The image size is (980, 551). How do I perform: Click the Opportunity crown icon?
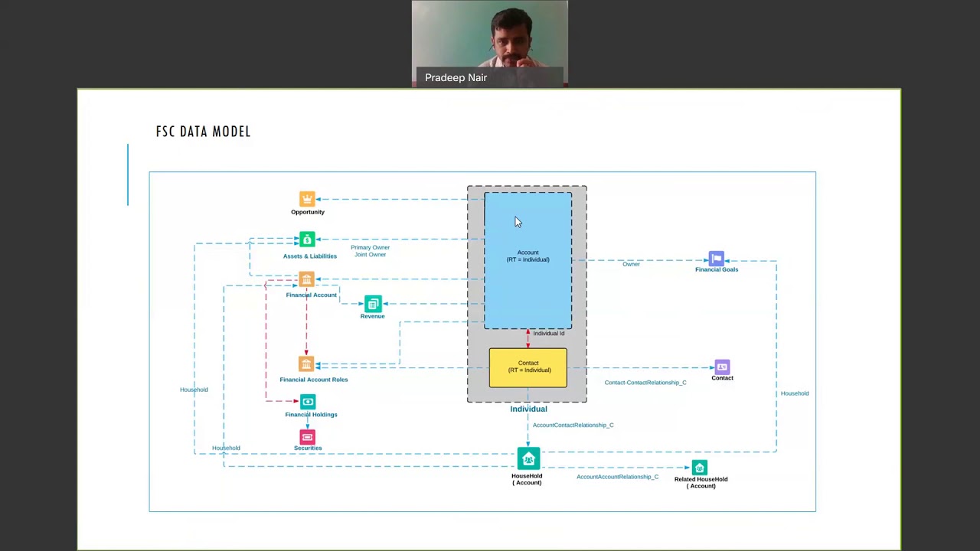pyautogui.click(x=307, y=199)
